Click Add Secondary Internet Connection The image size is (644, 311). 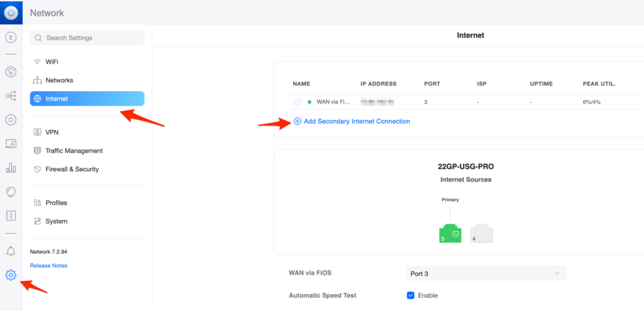[356, 121]
